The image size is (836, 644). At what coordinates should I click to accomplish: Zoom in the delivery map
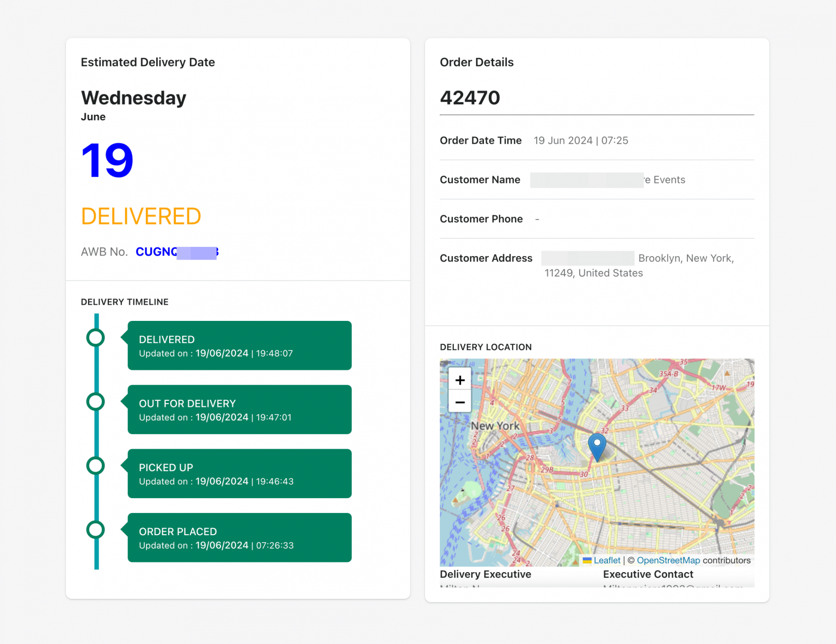coord(460,380)
